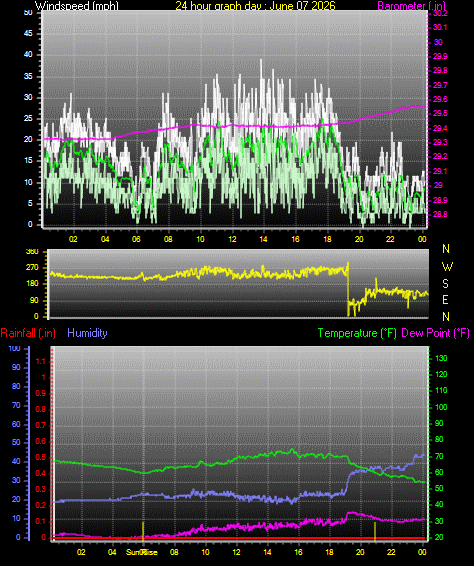Click the Sunrise marker label
This screenshot has width=474, height=566.
click(142, 552)
